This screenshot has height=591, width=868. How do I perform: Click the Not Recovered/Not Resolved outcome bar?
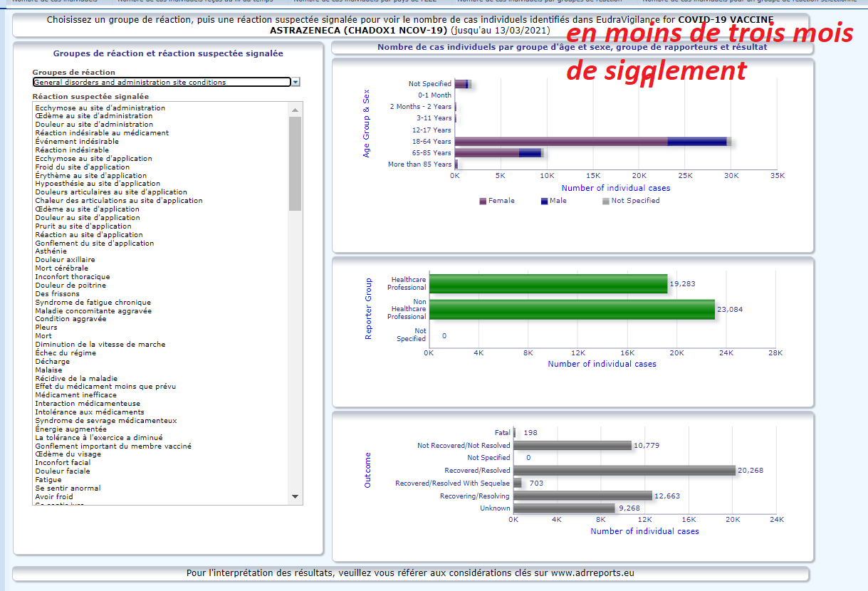coord(572,446)
